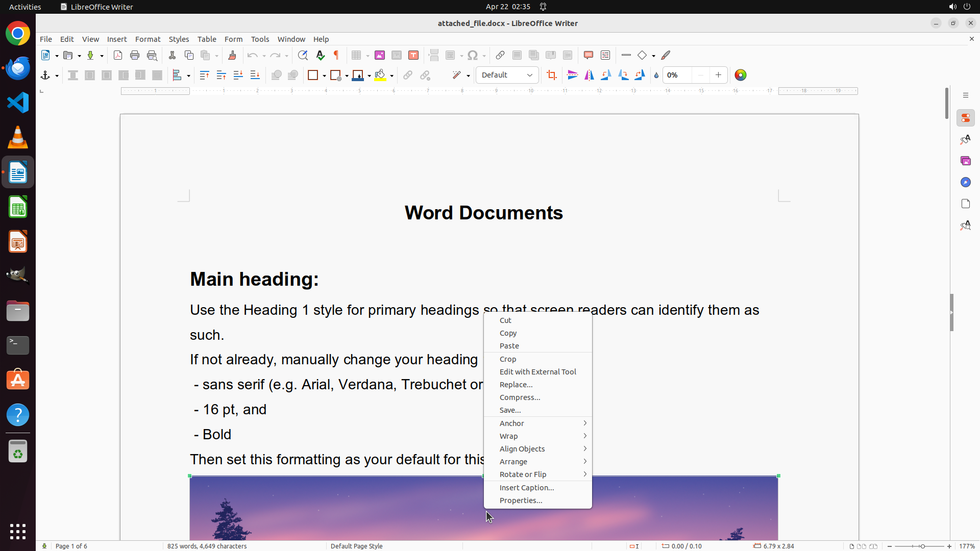Image resolution: width=980 pixels, height=551 pixels.
Task: Open the image Color tool icon
Action: (740, 76)
